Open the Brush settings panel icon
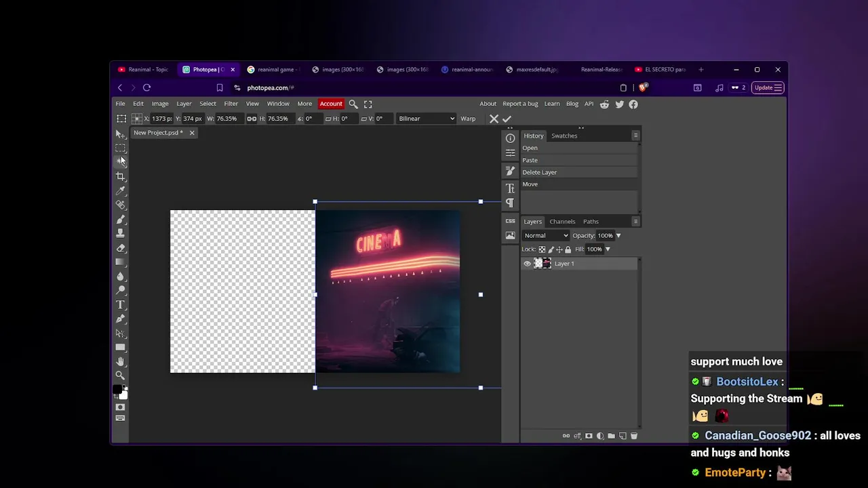Image resolution: width=868 pixels, height=488 pixels. tap(510, 171)
